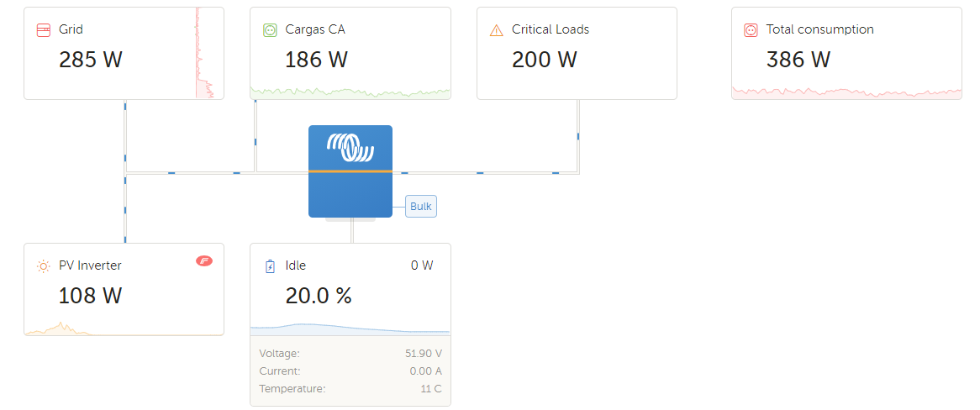Select the Critical Loads 200 W value

(544, 60)
